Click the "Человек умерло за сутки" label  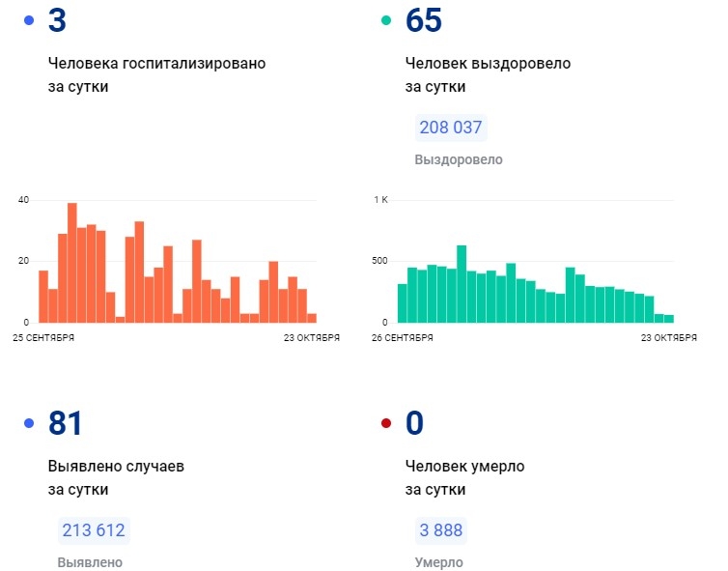coord(464,477)
